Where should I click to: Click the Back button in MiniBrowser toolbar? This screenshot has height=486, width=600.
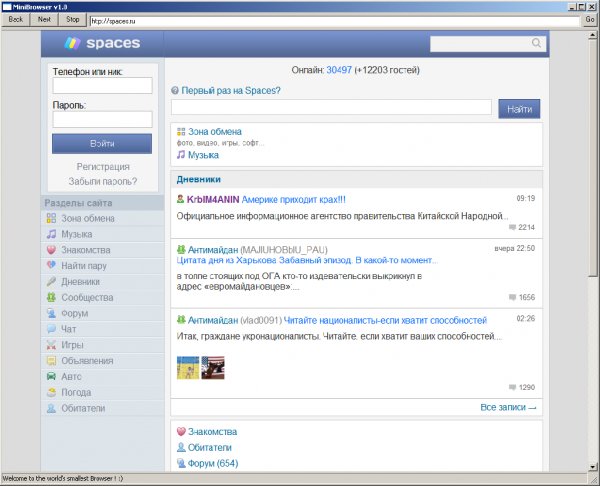tap(16, 20)
